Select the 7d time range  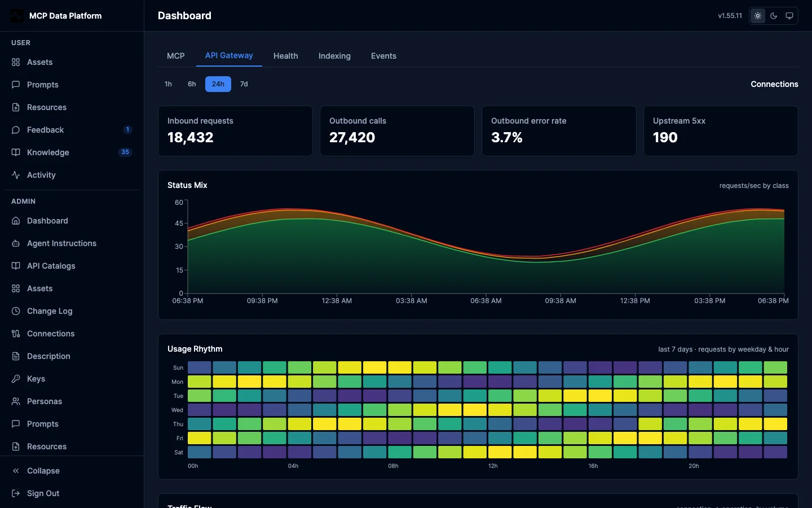click(244, 84)
